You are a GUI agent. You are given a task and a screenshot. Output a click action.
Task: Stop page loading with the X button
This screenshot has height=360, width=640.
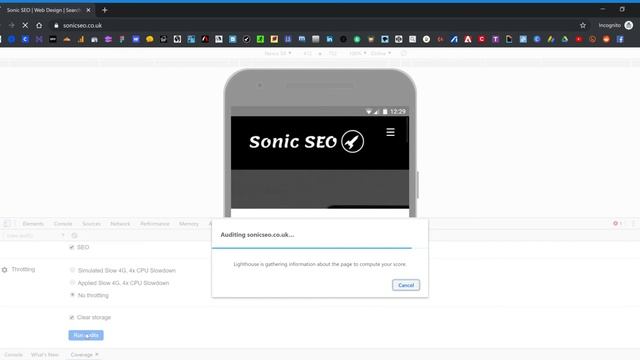click(25, 25)
